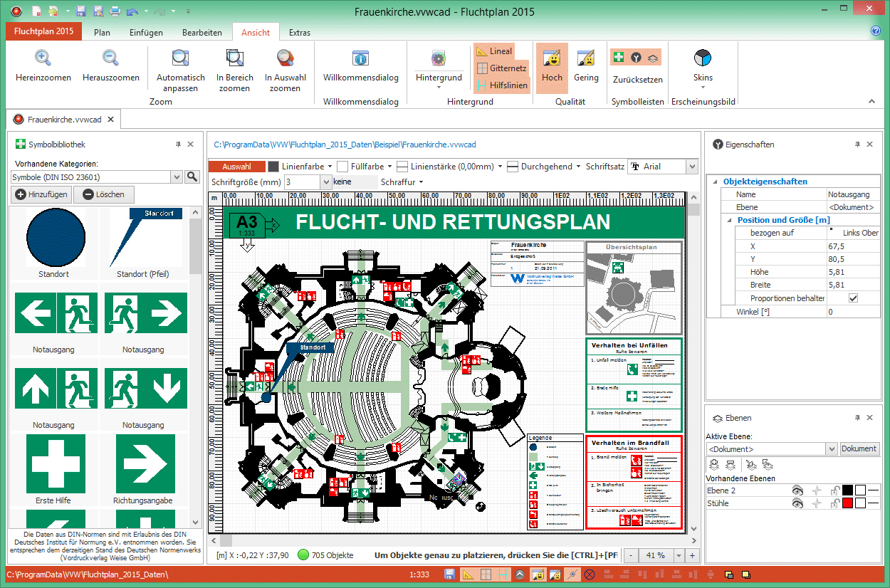Image resolution: width=890 pixels, height=588 pixels.
Task: Open the Hintergrund dropdown in ribbon
Action: (x=439, y=68)
